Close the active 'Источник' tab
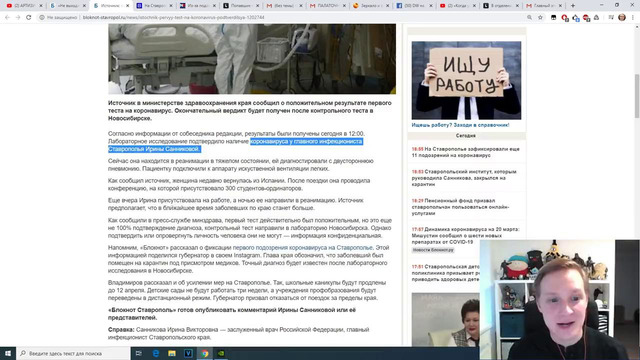The image size is (640, 360). tap(127, 6)
